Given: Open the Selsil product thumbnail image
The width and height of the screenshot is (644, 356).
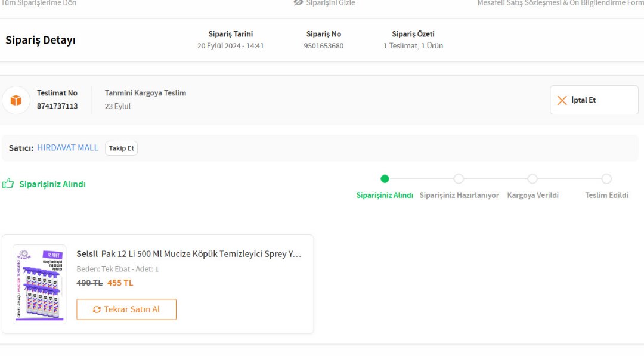Looking at the screenshot, I should click(x=40, y=284).
